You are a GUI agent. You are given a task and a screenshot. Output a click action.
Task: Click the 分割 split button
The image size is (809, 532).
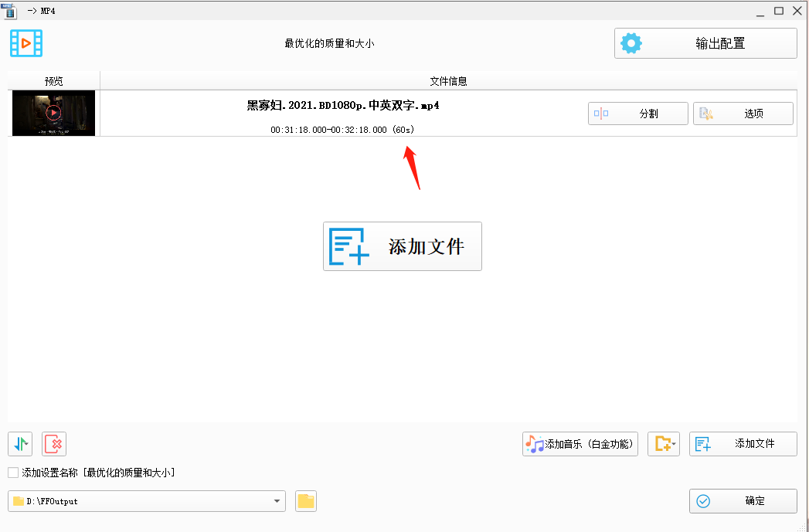pyautogui.click(x=637, y=114)
